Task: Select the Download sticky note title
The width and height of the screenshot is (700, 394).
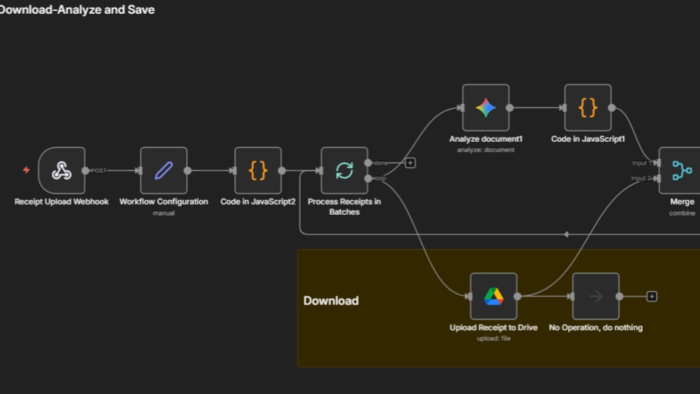Action: [331, 301]
